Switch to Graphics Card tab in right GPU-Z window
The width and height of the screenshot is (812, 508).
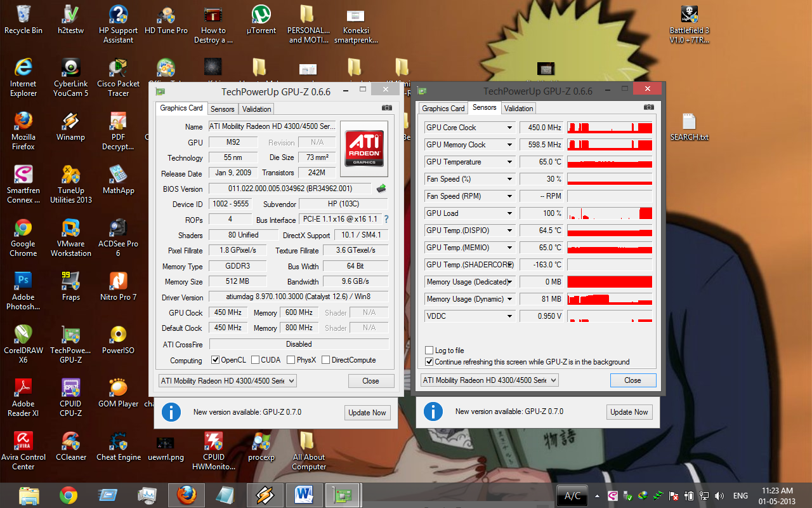click(443, 108)
